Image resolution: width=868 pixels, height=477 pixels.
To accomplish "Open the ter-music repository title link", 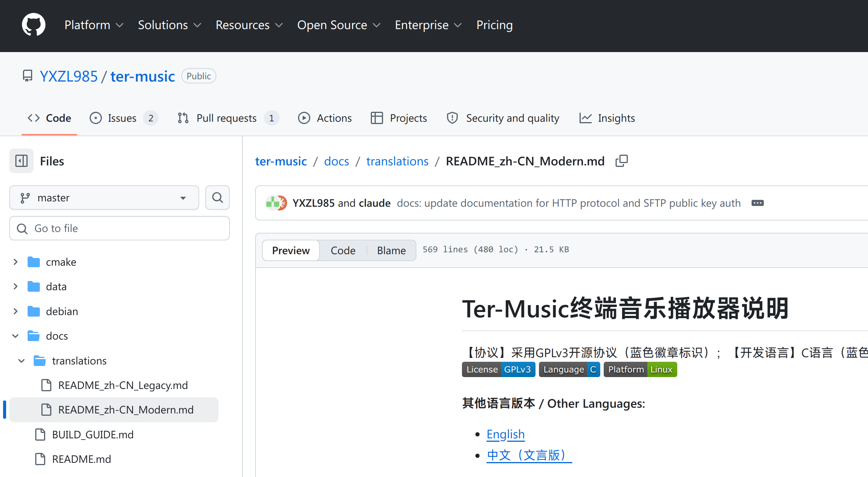I will (x=142, y=76).
